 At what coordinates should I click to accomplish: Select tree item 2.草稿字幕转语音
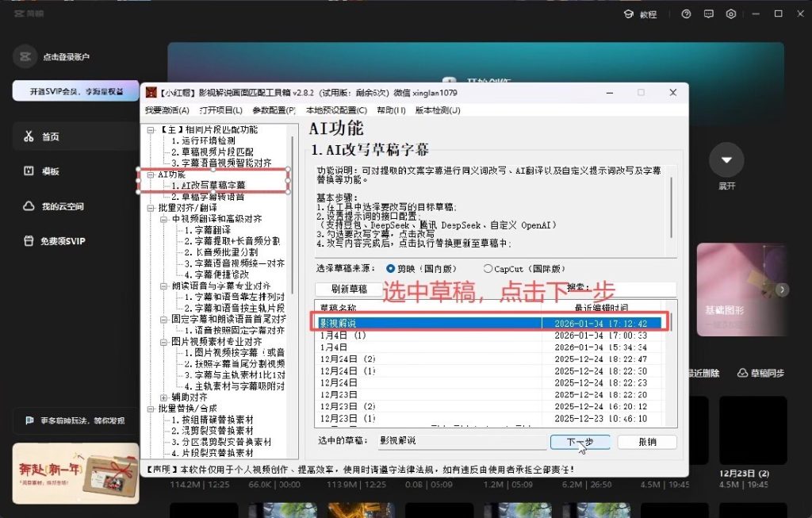[x=208, y=197]
